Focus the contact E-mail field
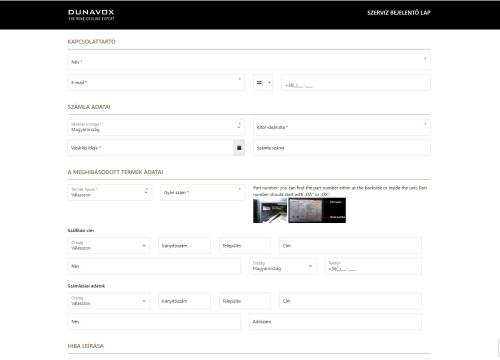Image resolution: width=500 pixels, height=360 pixels. (156, 83)
